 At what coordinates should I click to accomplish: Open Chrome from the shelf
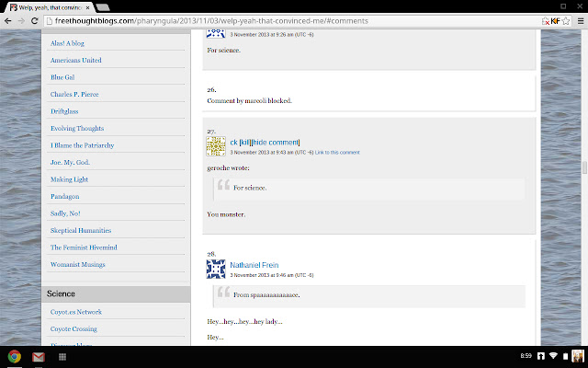tap(15, 356)
